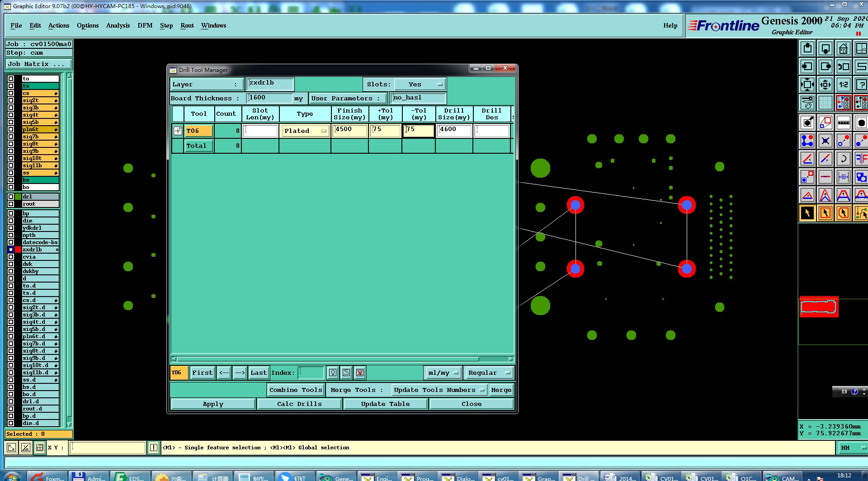Screen dimensions: 868x481
Task: Open the DFM menu
Action: point(145,25)
